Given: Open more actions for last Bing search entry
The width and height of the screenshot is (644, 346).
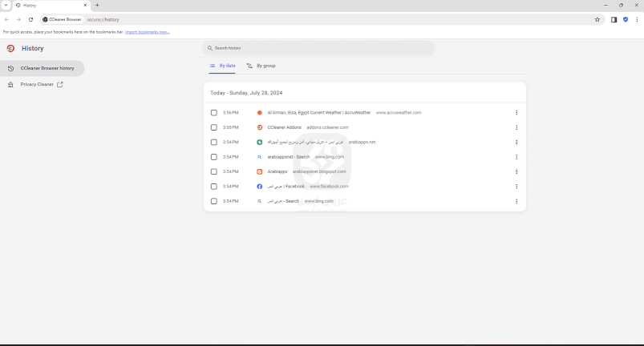Looking at the screenshot, I should (516, 201).
